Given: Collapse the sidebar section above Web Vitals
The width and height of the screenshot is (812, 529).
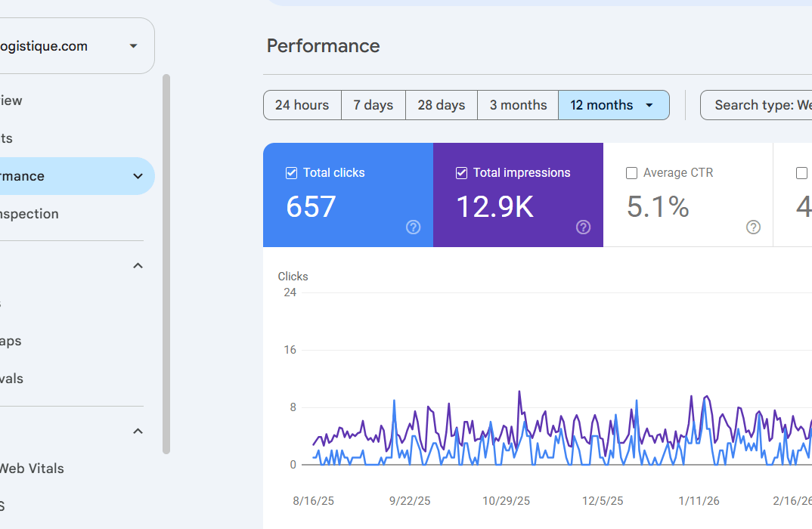Looking at the screenshot, I should click(138, 432).
